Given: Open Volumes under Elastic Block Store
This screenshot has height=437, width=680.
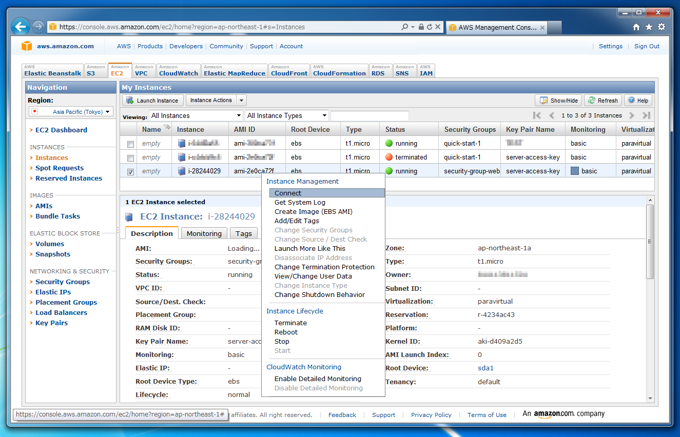Looking at the screenshot, I should [x=49, y=244].
